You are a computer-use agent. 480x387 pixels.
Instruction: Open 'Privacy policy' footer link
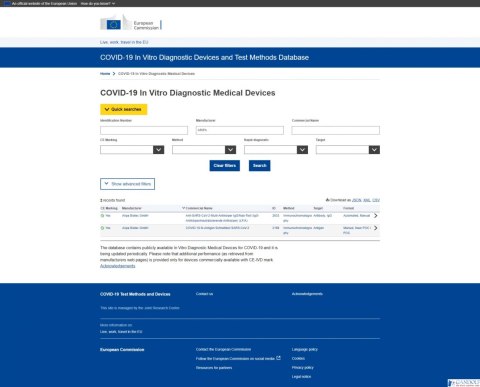click(x=303, y=368)
